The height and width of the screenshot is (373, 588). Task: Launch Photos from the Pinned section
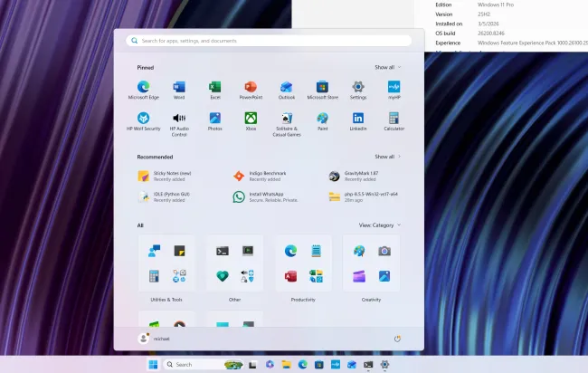point(215,121)
